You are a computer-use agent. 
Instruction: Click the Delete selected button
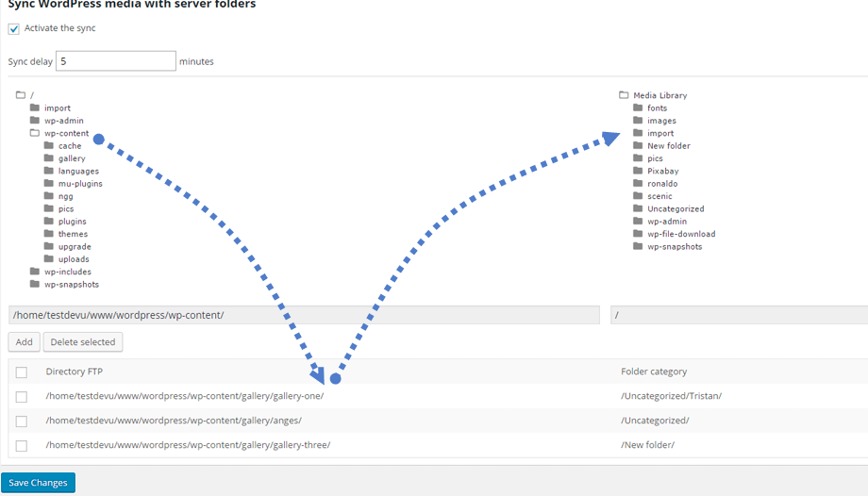tap(83, 342)
